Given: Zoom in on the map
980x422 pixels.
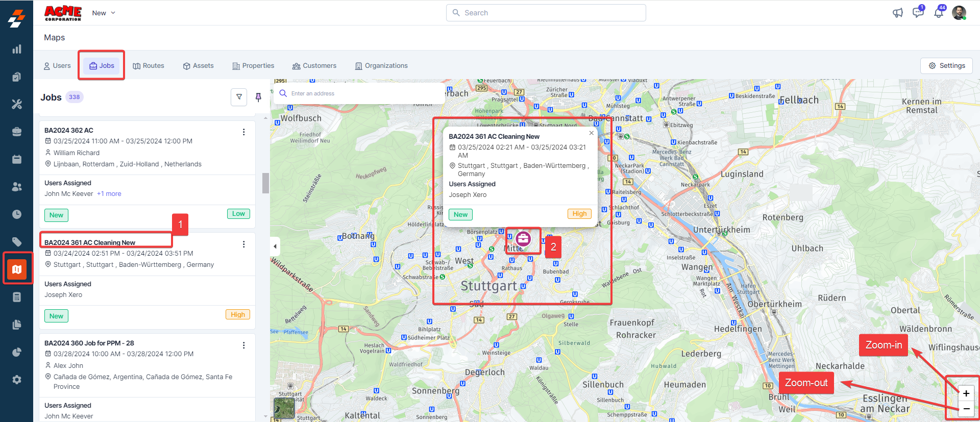Looking at the screenshot, I should (x=966, y=393).
